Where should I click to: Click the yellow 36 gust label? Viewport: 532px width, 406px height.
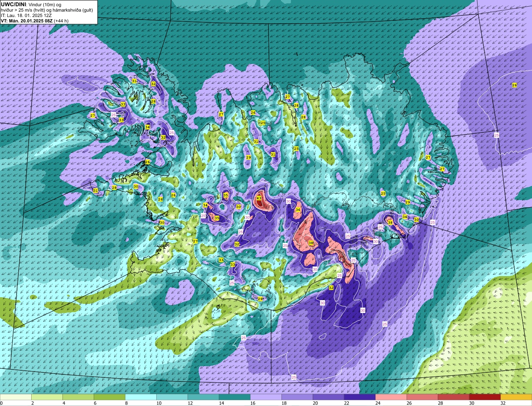click(x=298, y=210)
